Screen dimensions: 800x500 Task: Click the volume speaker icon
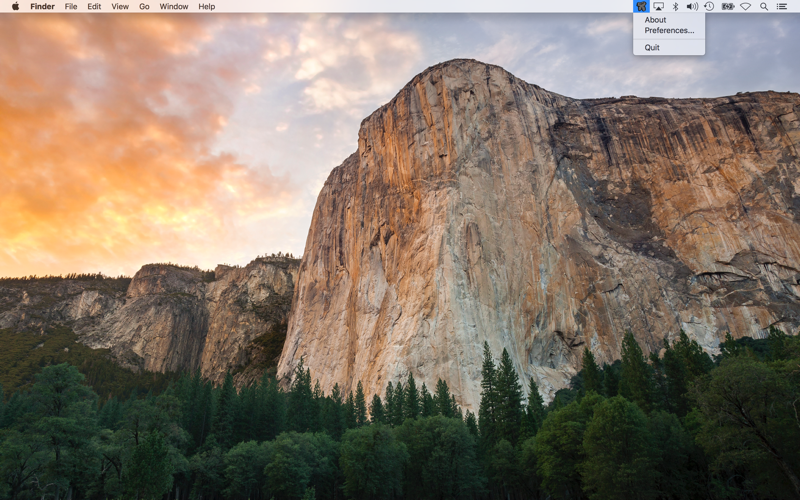(692, 6)
